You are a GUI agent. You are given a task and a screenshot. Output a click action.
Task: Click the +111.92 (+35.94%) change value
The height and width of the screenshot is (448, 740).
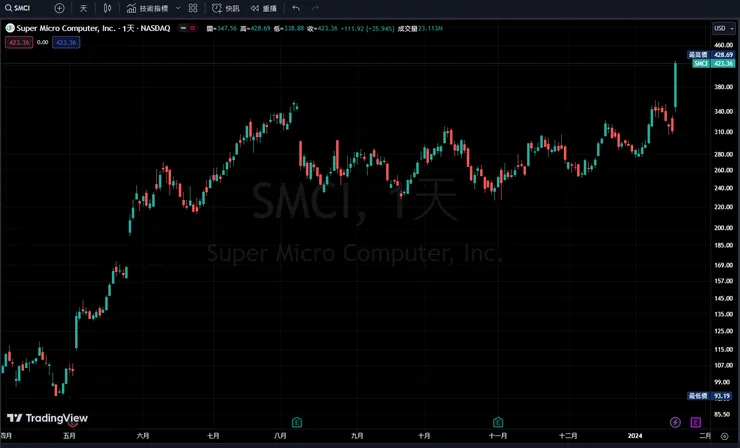(x=367, y=28)
